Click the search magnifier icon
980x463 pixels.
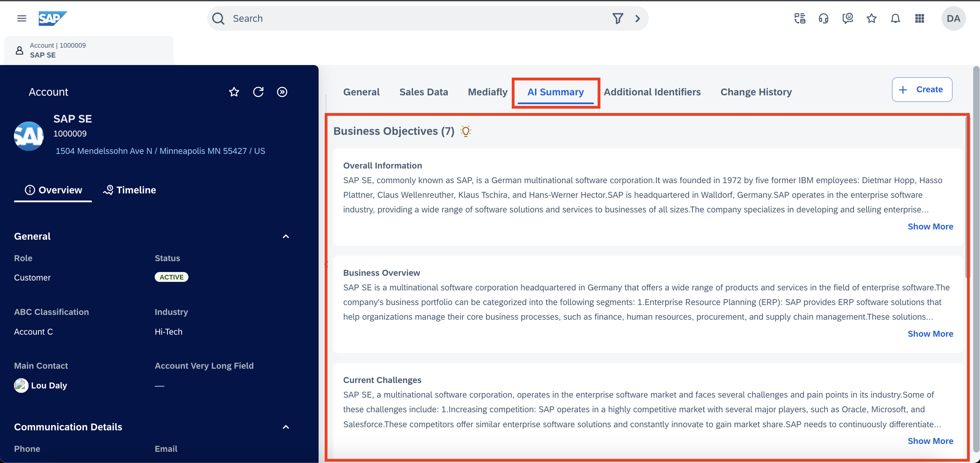[218, 18]
